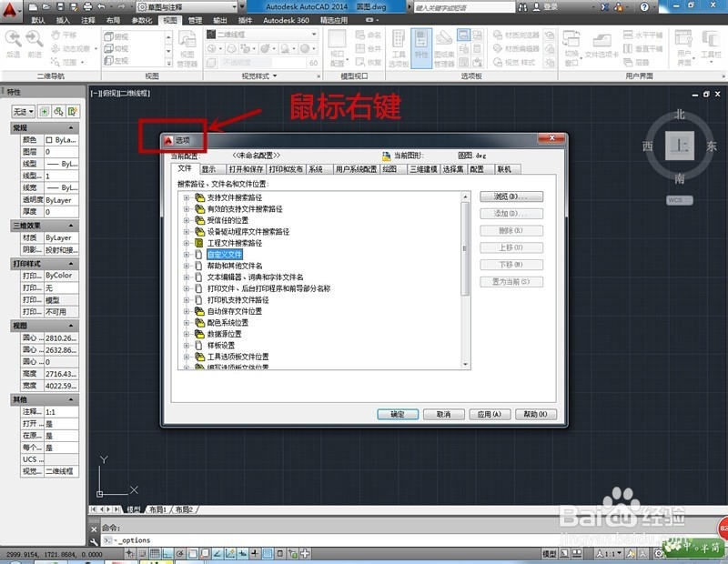The height and width of the screenshot is (564, 728).
Task: Toggle the polar tracking status bar icon
Action: (179, 553)
